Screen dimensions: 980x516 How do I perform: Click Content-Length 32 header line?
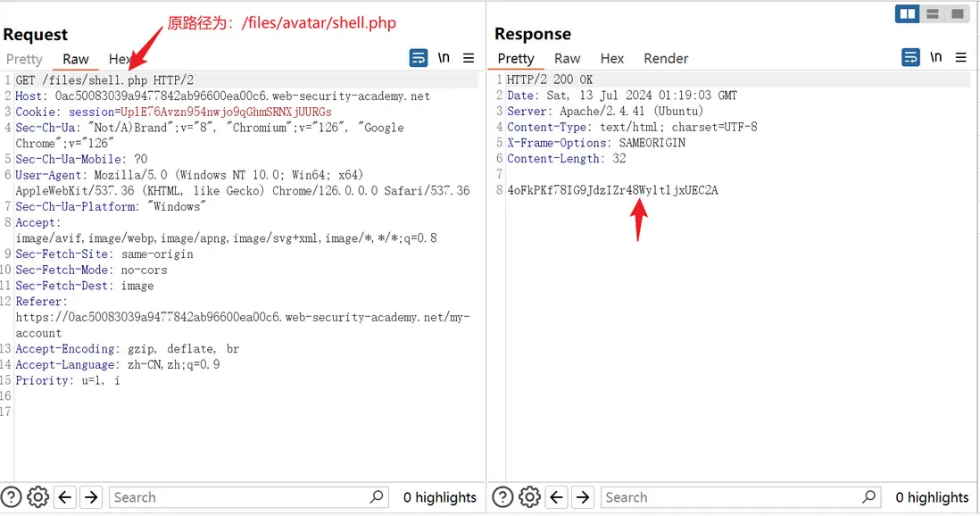click(566, 158)
